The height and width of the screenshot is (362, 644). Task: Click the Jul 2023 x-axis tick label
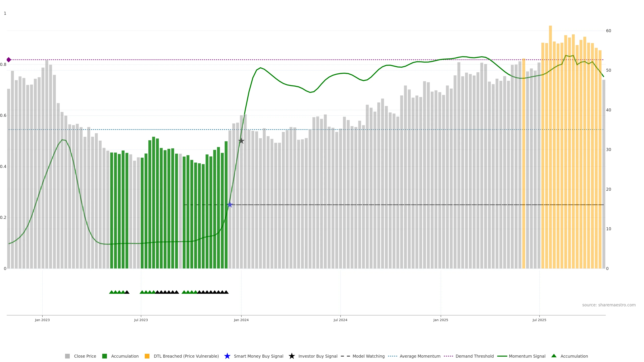click(141, 320)
